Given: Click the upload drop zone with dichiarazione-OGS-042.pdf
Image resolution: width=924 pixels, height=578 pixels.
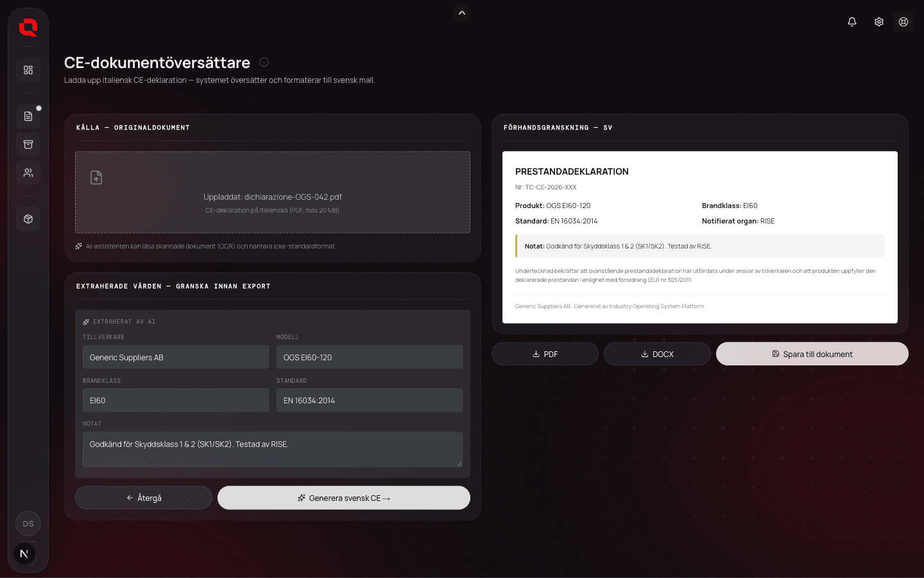Looking at the screenshot, I should [x=273, y=193].
